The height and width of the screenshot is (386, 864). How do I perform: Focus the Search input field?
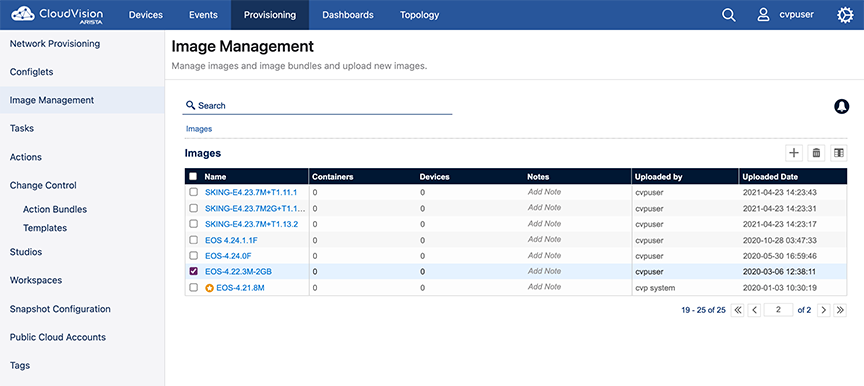coord(317,105)
